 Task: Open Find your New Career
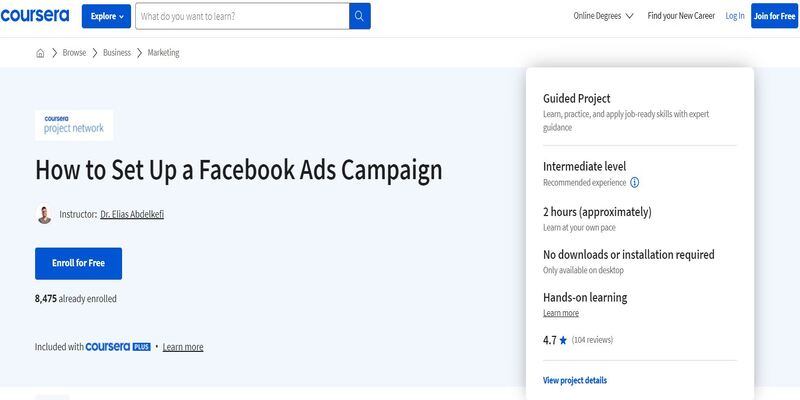pyautogui.click(x=681, y=16)
